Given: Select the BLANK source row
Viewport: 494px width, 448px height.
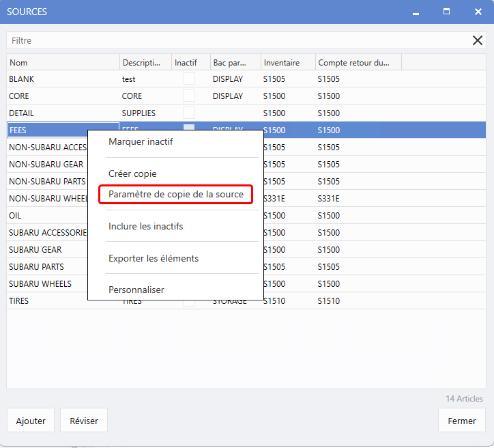Looking at the screenshot, I should point(61,79).
